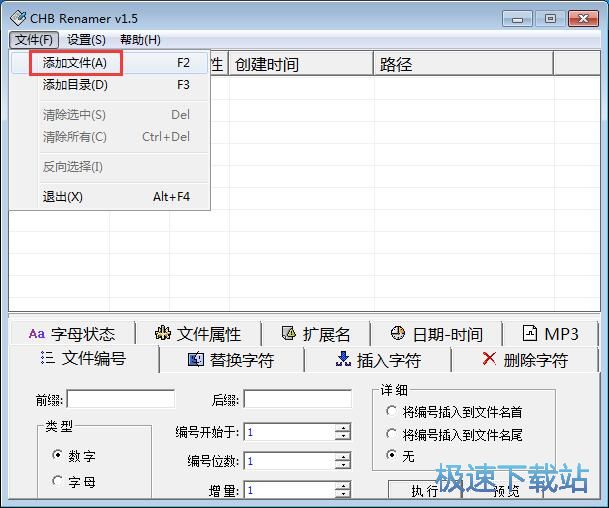Screen dimensions: 609x508
Task: Close the CHB Renamer window
Action: tap(583, 19)
